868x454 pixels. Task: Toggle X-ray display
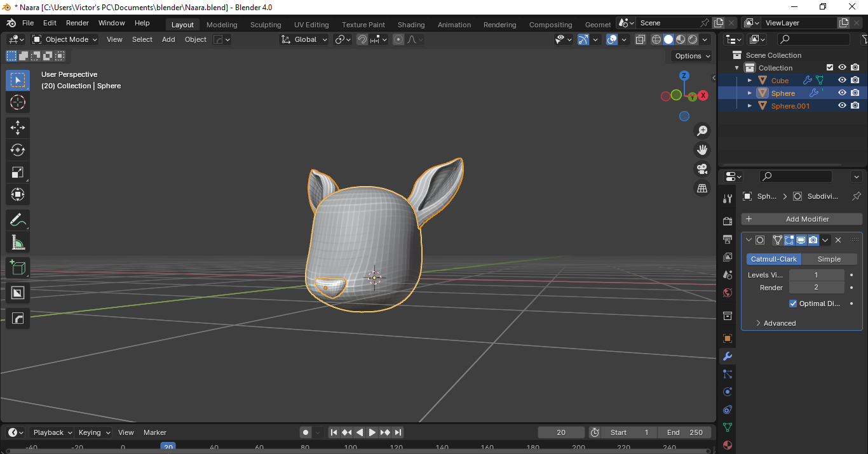click(x=641, y=39)
